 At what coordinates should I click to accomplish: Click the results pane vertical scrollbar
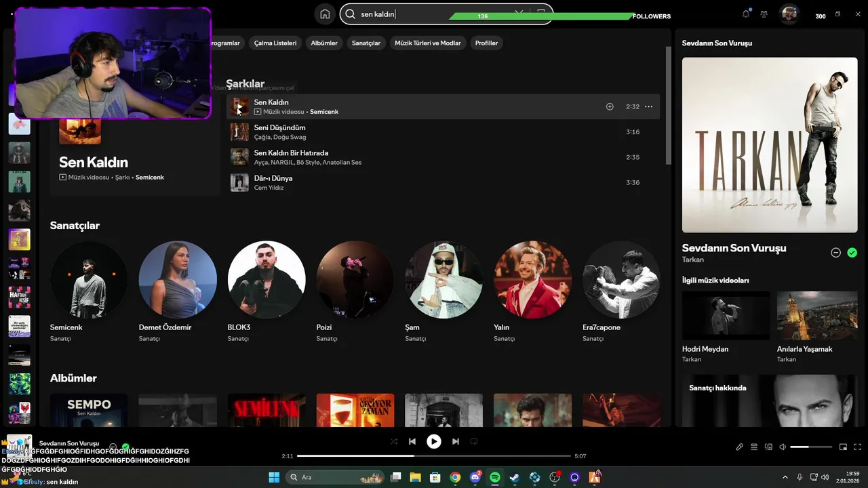(x=669, y=105)
